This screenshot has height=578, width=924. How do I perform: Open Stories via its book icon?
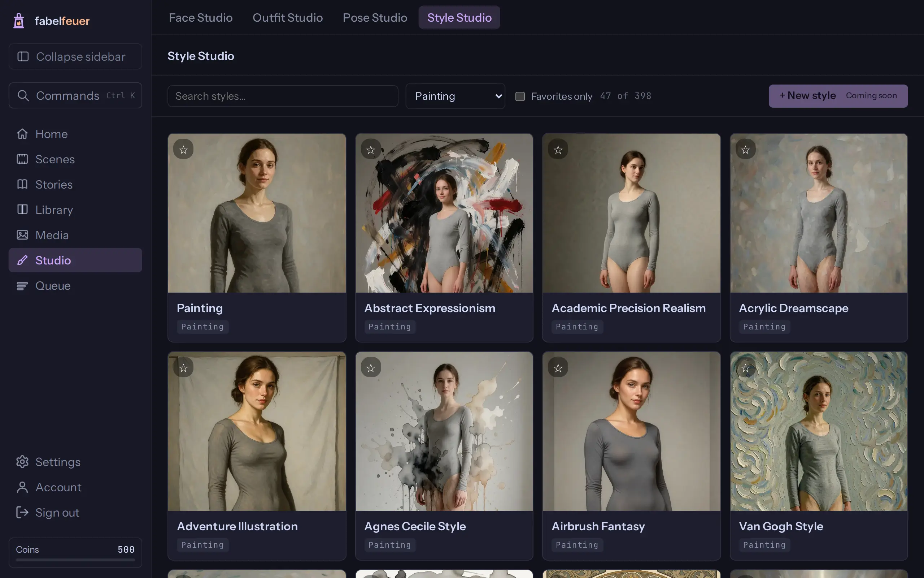tap(22, 184)
